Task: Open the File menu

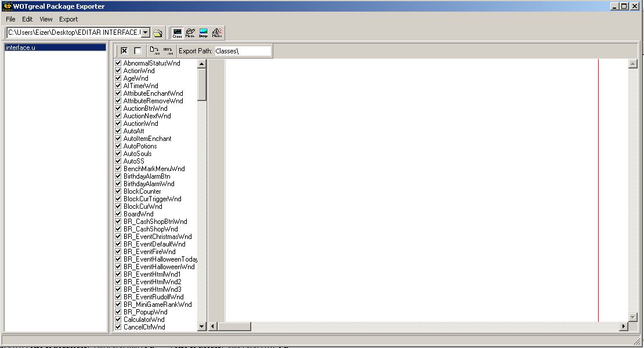Action: [x=10, y=19]
